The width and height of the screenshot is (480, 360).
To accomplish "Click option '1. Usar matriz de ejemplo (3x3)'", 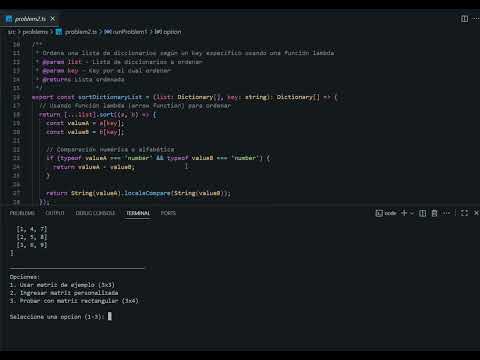I will 62,285.
